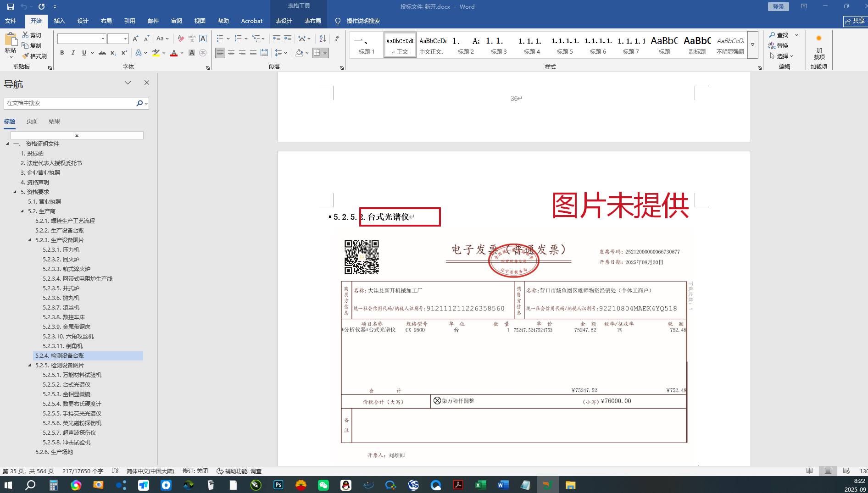The image size is (868, 493).
Task: Sort the selection with the A-Z sort icon
Action: coord(323,39)
